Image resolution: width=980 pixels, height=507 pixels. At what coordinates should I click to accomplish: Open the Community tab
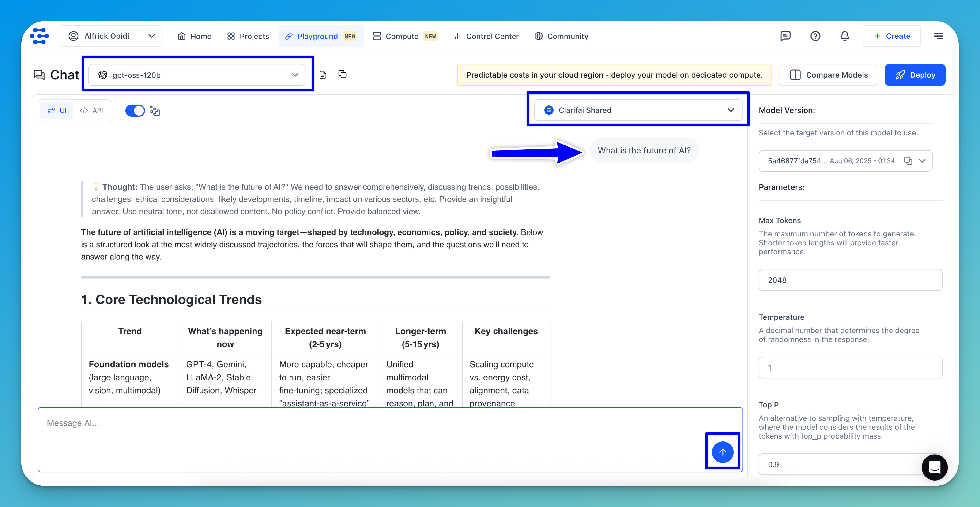pos(561,36)
